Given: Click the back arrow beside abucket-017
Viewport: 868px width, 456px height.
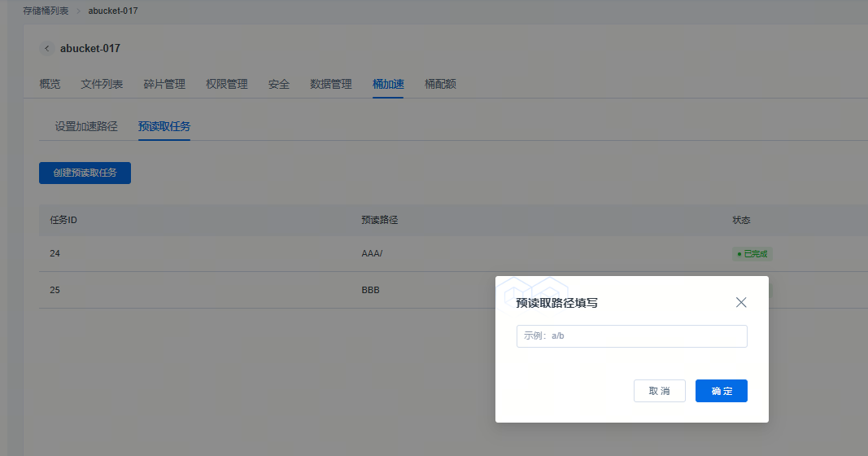Looking at the screenshot, I should click(x=47, y=49).
